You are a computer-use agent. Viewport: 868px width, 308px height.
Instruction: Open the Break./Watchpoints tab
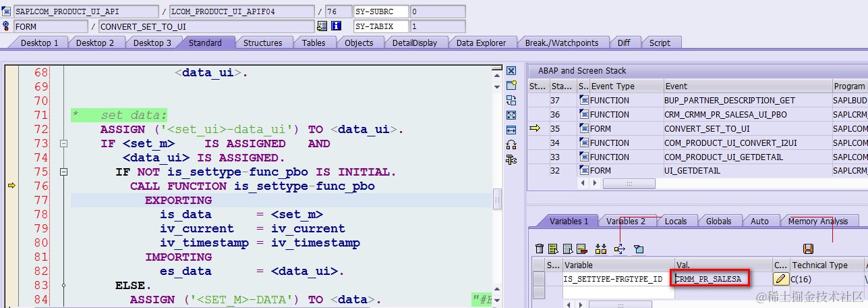pyautogui.click(x=562, y=43)
